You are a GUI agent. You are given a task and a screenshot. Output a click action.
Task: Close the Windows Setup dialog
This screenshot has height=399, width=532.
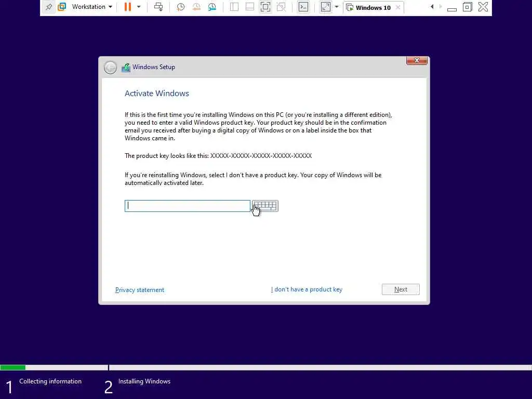pyautogui.click(x=417, y=60)
